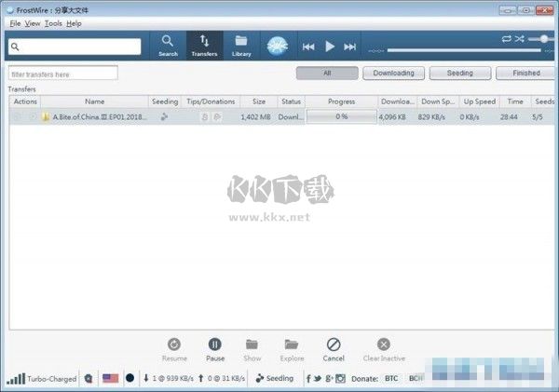
Task: Toggle repeat mode in the player
Action: (x=506, y=39)
